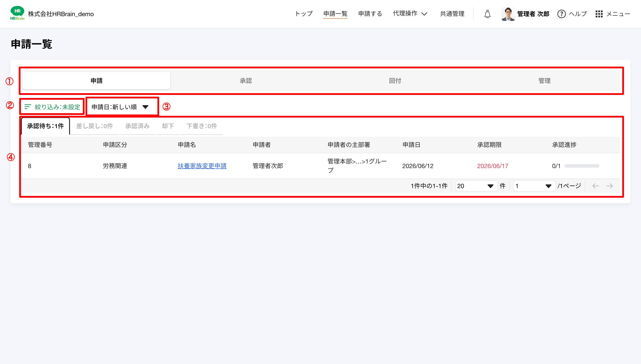
Task: Open the help question mark icon
Action: pyautogui.click(x=561, y=14)
